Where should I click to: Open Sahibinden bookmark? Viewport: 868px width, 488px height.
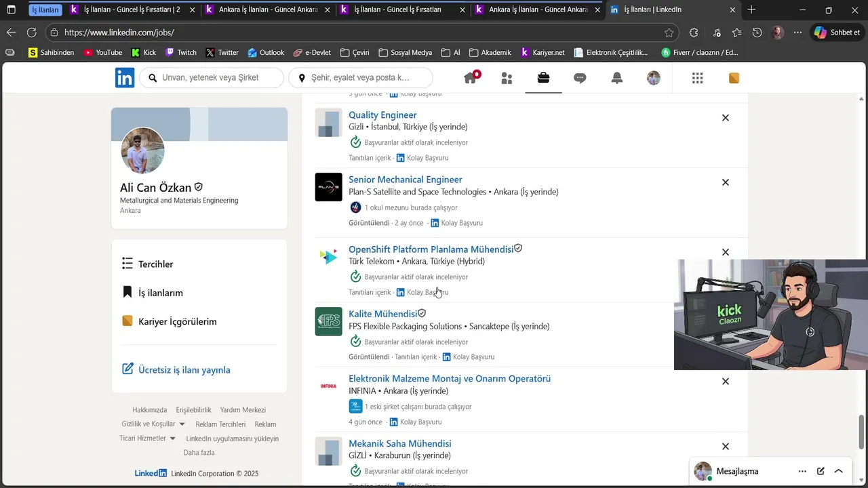[52, 52]
